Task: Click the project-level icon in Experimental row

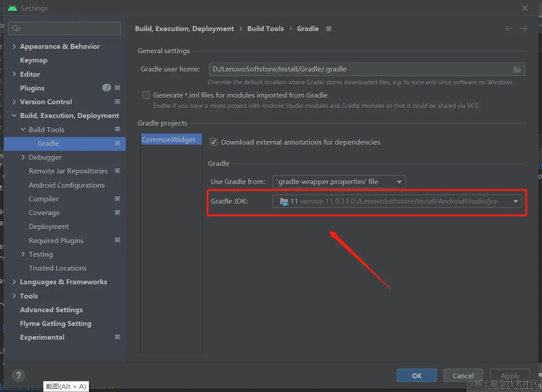Action: 118,337
